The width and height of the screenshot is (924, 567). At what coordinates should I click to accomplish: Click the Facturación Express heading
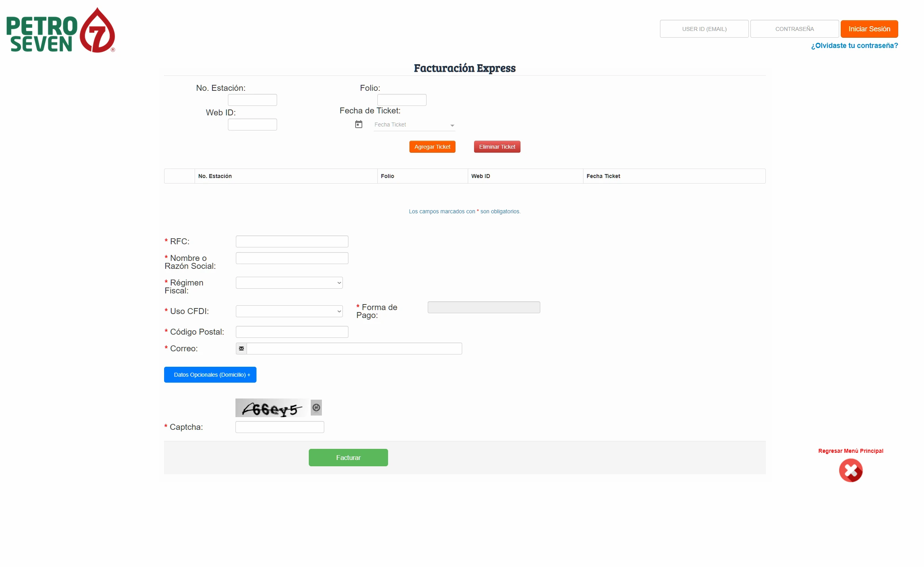point(465,68)
